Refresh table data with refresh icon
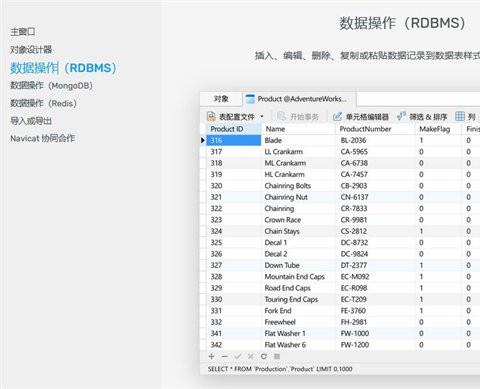This screenshot has width=480, height=389. 264,356
